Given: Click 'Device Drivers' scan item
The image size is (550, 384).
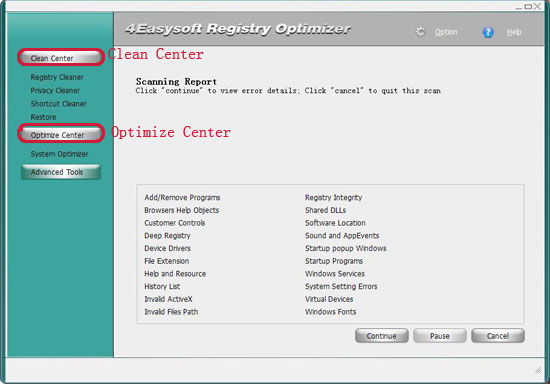Looking at the screenshot, I should pos(167,248).
